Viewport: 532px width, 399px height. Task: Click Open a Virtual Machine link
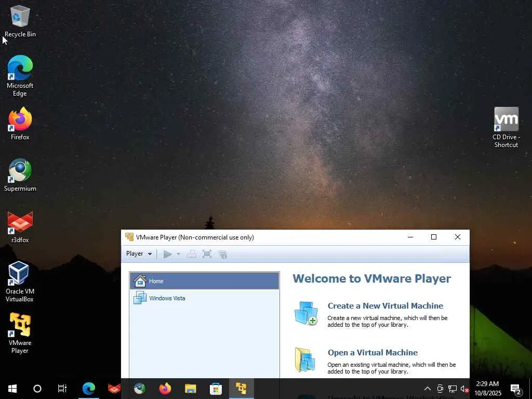[373, 353]
